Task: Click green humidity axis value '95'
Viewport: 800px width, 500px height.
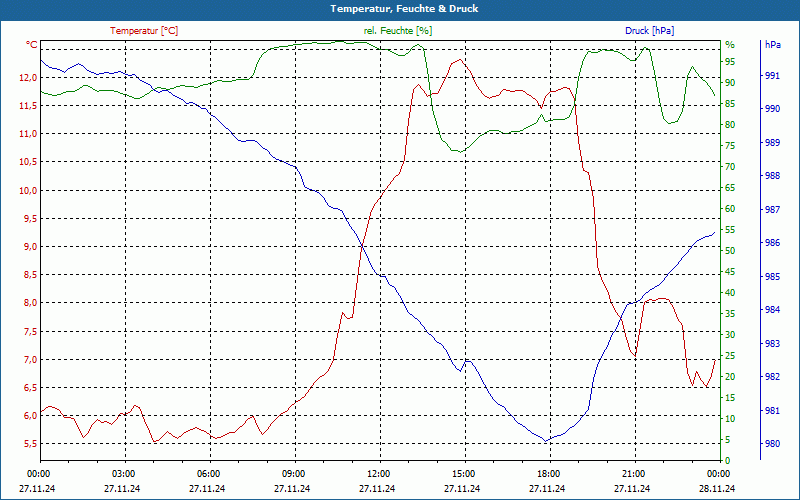Action: tap(730, 62)
